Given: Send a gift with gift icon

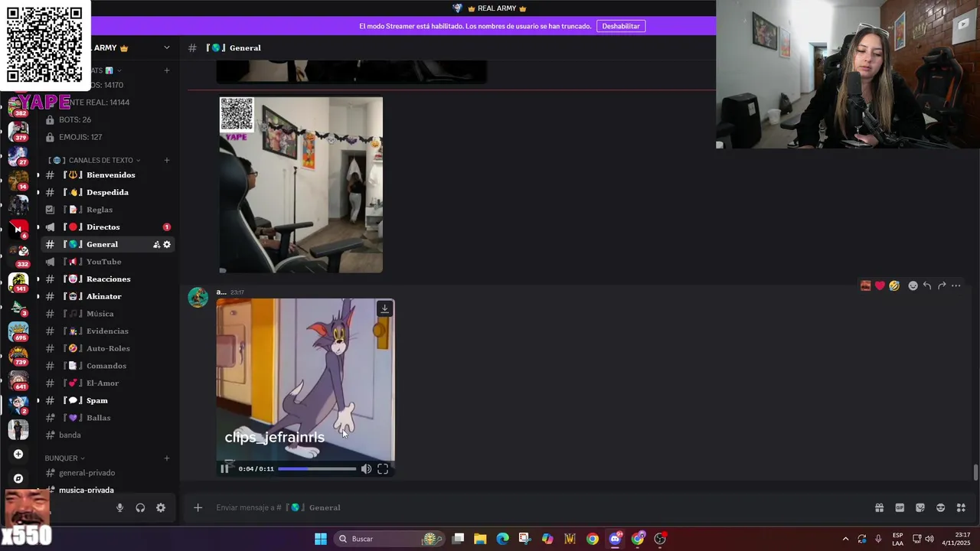Looking at the screenshot, I should pos(879,507).
